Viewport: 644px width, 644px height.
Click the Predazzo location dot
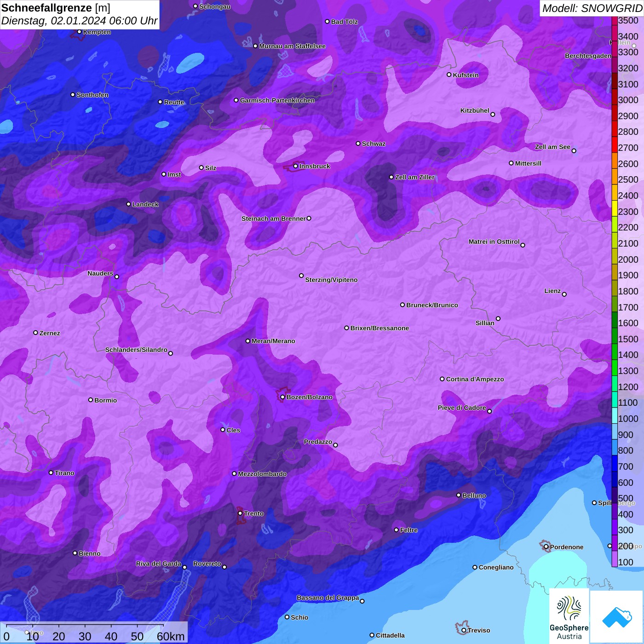click(335, 445)
